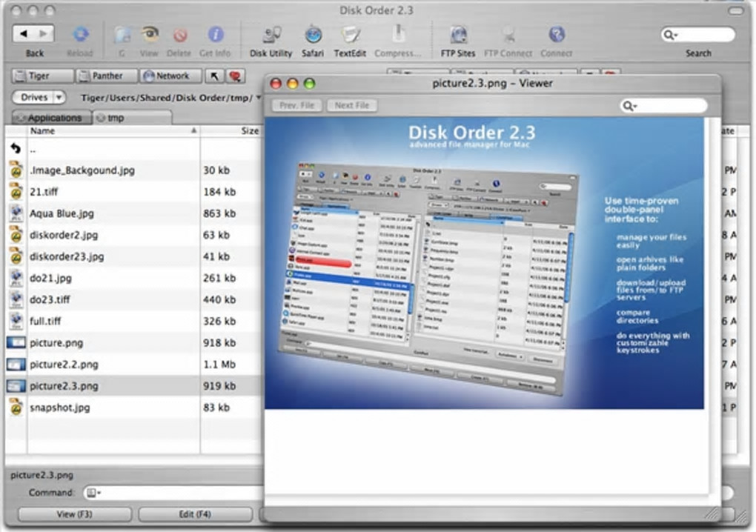
Task: Click the red heart favorites icon
Action: pyautogui.click(x=235, y=76)
